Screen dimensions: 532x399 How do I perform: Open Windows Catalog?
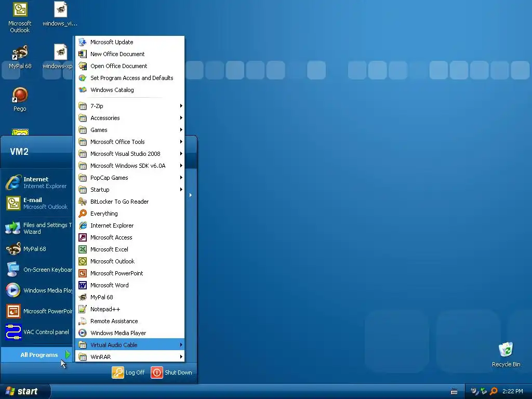click(x=129, y=90)
